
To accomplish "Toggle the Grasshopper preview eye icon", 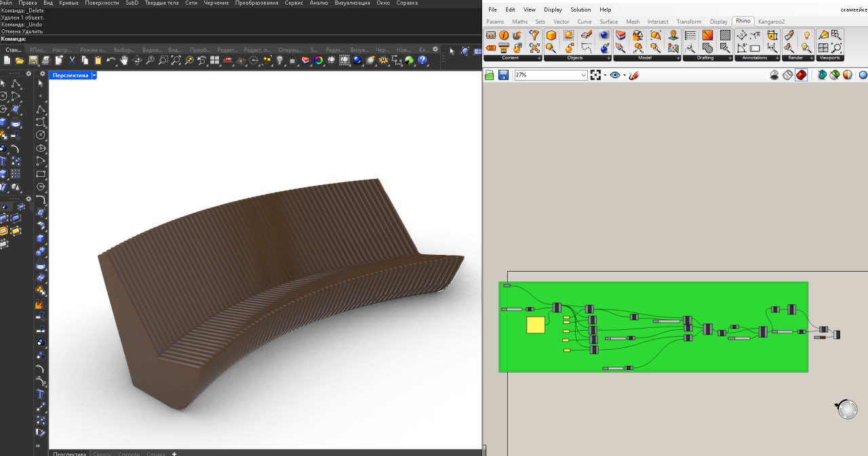I will 615,75.
